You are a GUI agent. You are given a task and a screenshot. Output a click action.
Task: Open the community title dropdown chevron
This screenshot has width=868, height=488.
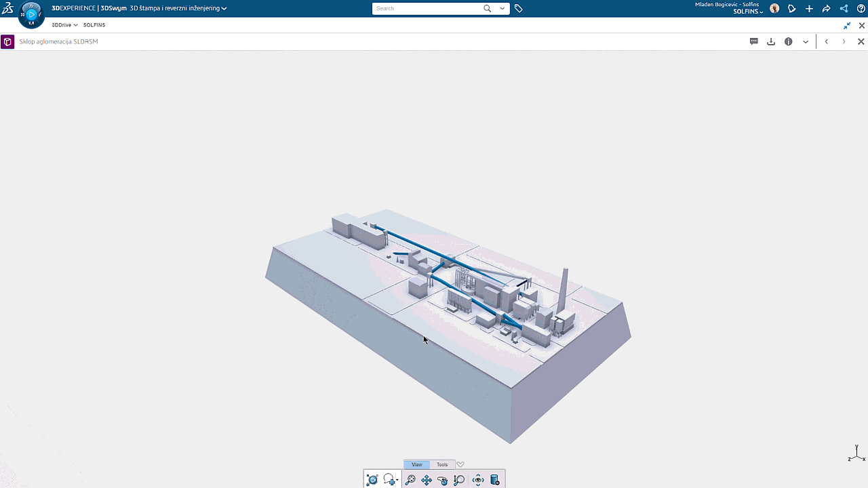(224, 9)
